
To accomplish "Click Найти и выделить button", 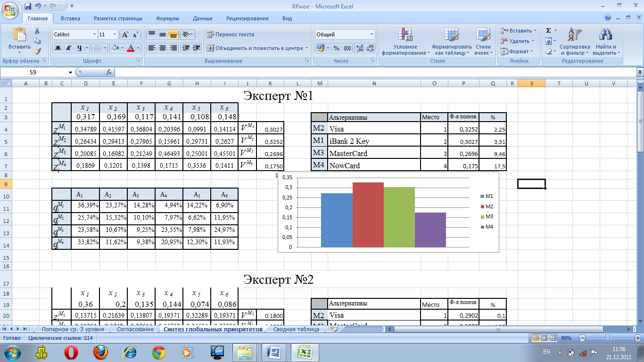I will click(x=606, y=42).
